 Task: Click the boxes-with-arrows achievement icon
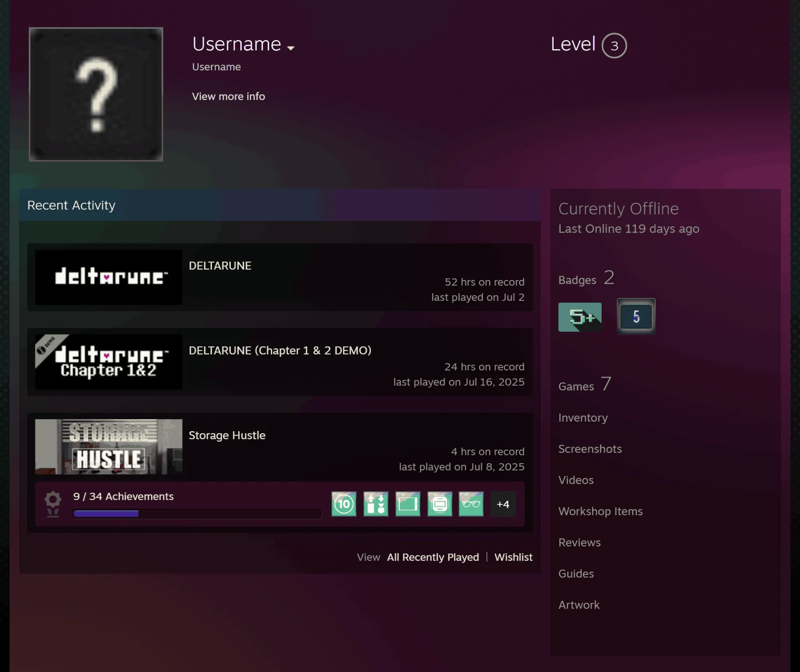(x=376, y=504)
